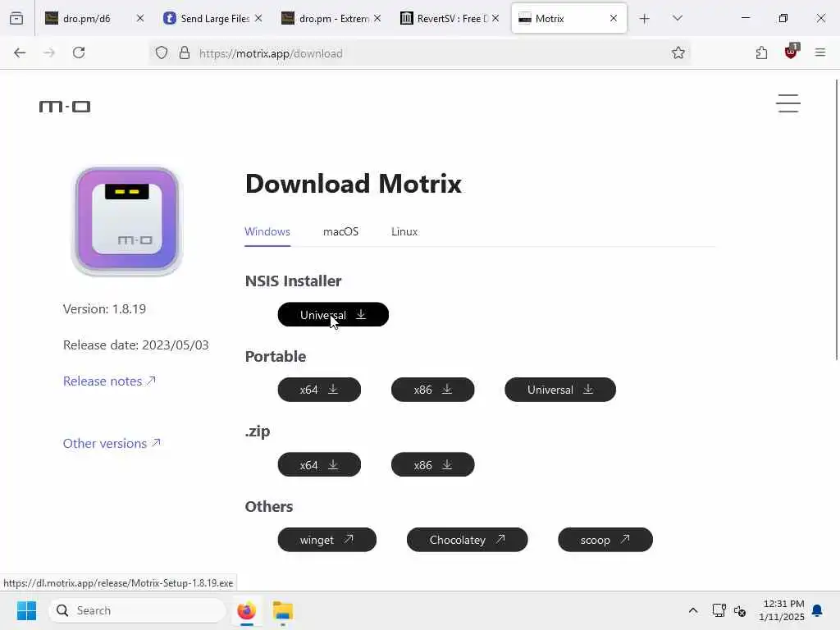The width and height of the screenshot is (840, 630).
Task: Open the Chocolatey install link
Action: (467, 540)
